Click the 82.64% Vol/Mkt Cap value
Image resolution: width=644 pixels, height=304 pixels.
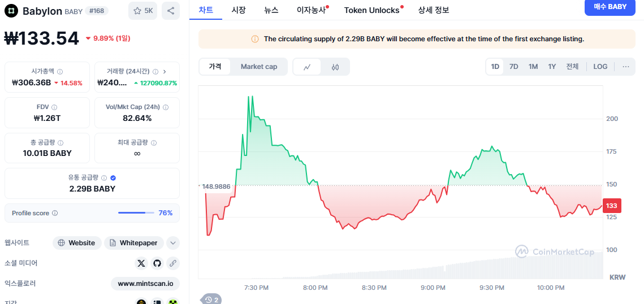[137, 118]
